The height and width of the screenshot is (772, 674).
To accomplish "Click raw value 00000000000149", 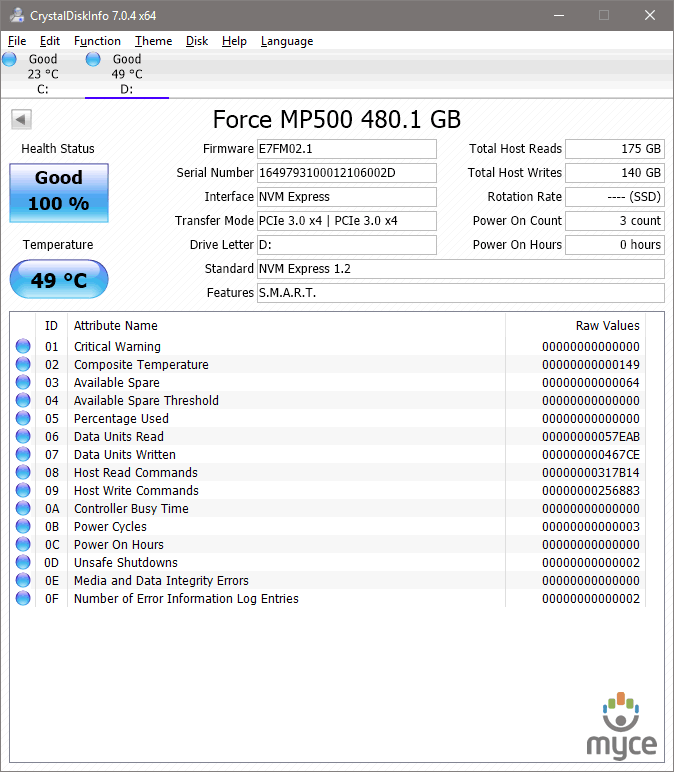I will (x=591, y=365).
